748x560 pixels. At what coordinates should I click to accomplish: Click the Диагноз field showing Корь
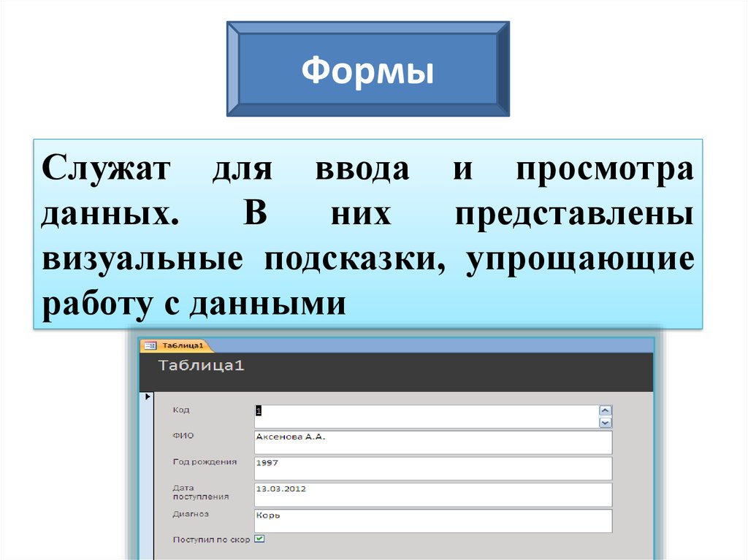433,521
